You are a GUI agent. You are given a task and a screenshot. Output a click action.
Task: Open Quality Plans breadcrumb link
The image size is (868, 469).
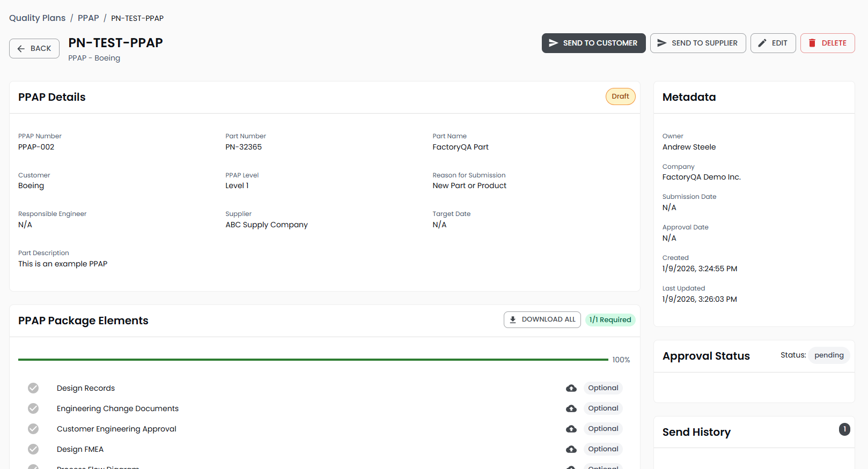[37, 18]
